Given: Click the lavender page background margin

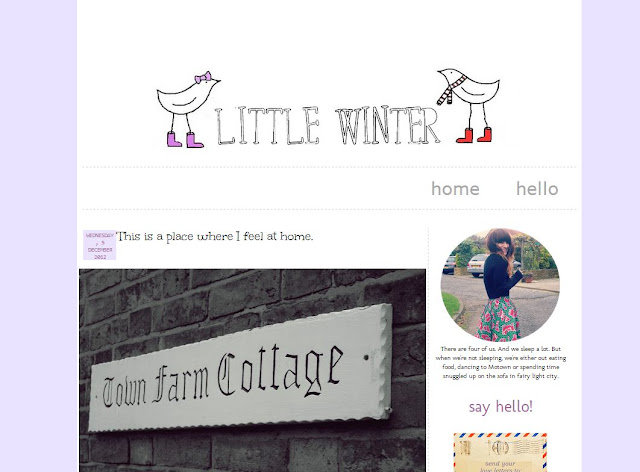Looking at the screenshot, I should [x=38, y=236].
